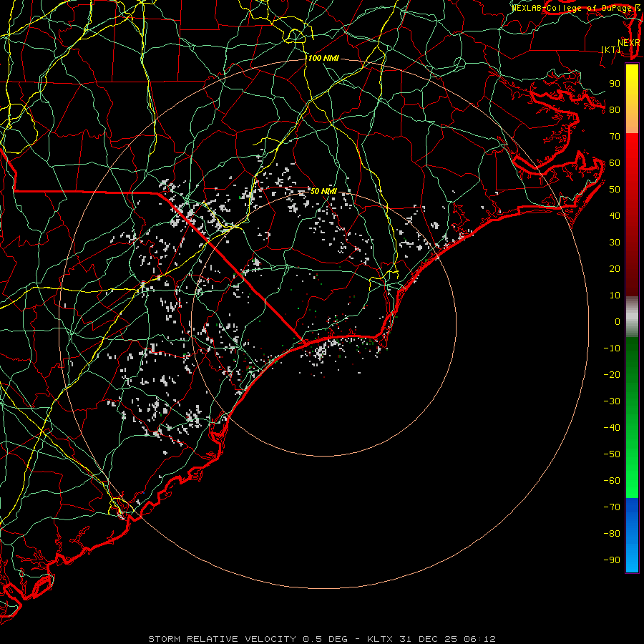The height and width of the screenshot is (644, 644).
Task: Click the yellow-orange segment of the velocity scale
Action: (x=632, y=99)
